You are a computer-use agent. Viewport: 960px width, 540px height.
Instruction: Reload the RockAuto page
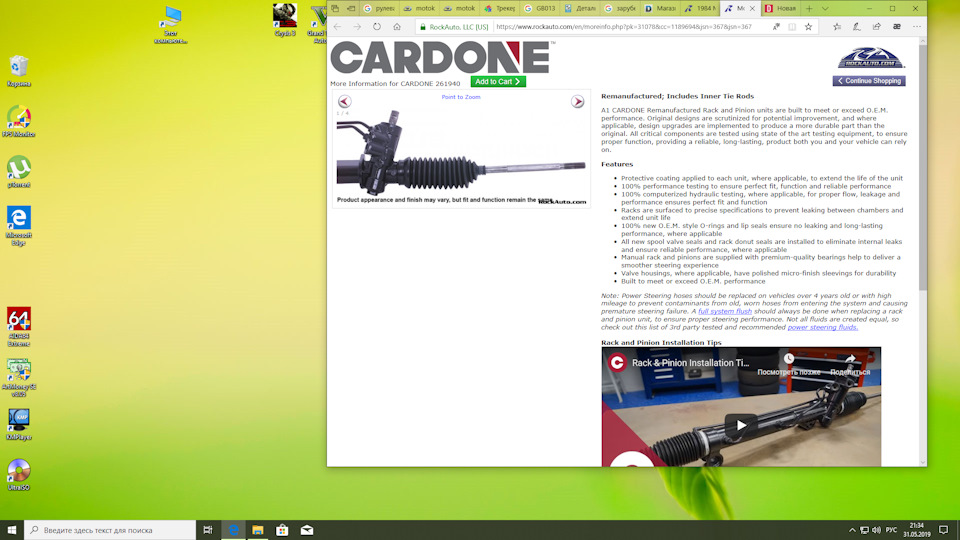[377, 26]
